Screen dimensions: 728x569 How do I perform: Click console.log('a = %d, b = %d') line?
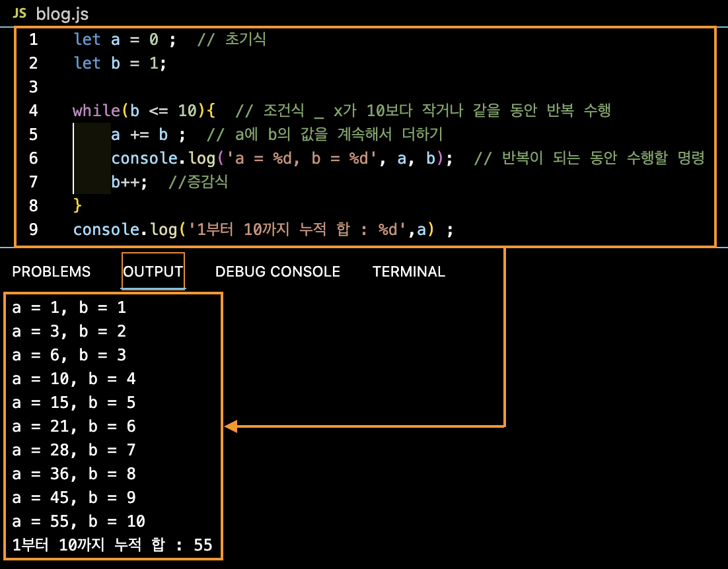[x=282, y=158]
